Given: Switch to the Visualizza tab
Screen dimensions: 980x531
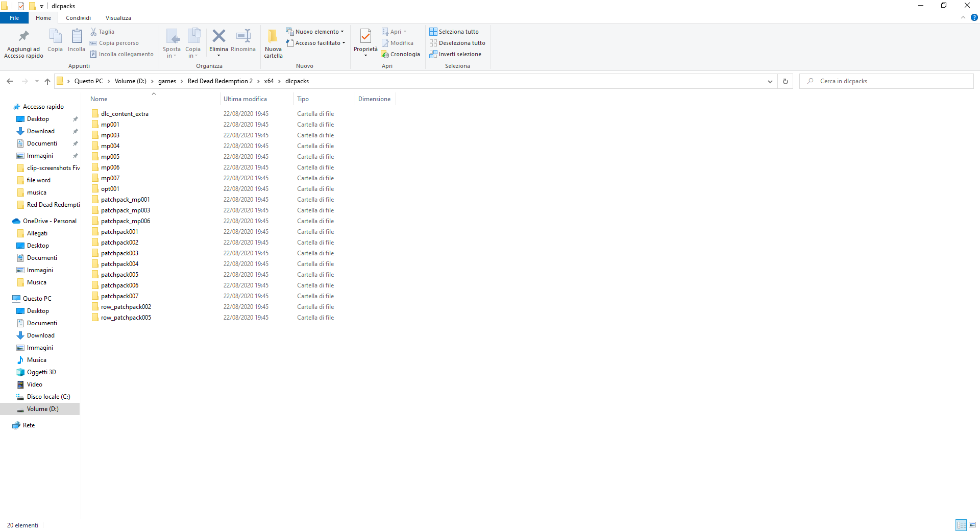Looking at the screenshot, I should coord(118,18).
